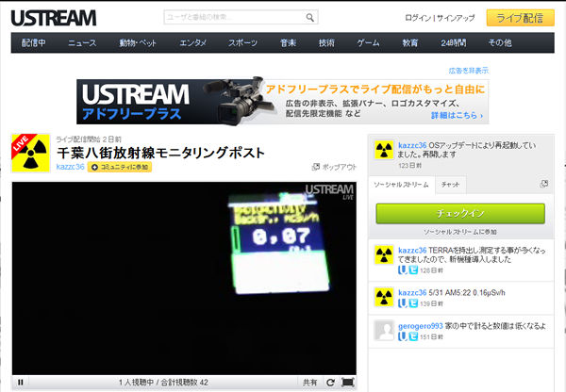Screen dimensions: 566x392
Task: Click ソーシャルストリームに参加 text
Action: [460, 232]
